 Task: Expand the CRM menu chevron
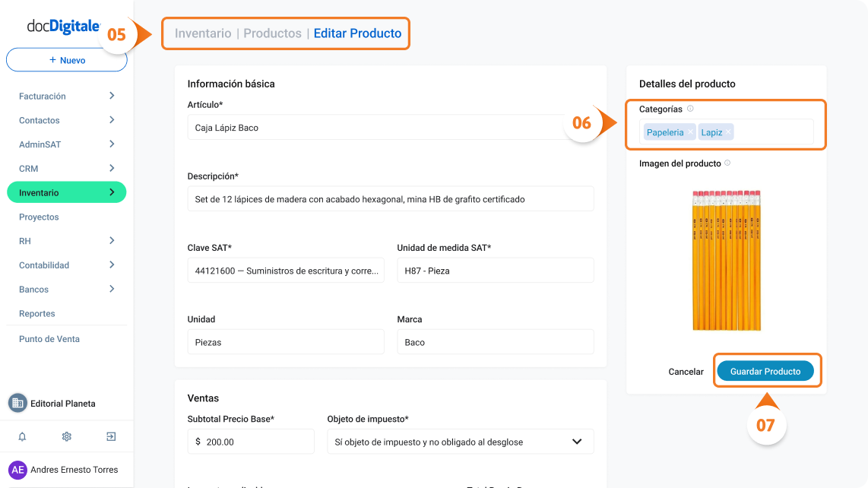pos(112,168)
